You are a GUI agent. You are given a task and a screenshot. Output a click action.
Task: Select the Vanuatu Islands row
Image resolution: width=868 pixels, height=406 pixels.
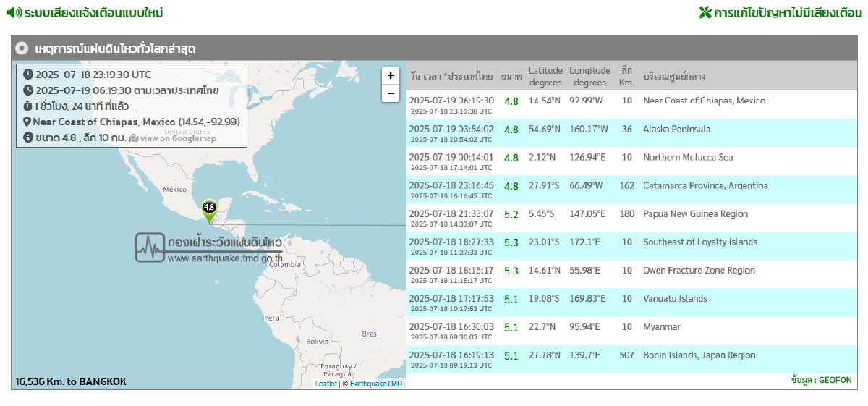[x=631, y=302]
